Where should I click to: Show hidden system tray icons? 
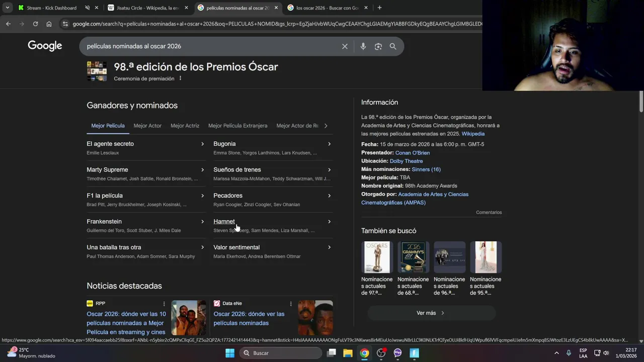[x=556, y=353]
